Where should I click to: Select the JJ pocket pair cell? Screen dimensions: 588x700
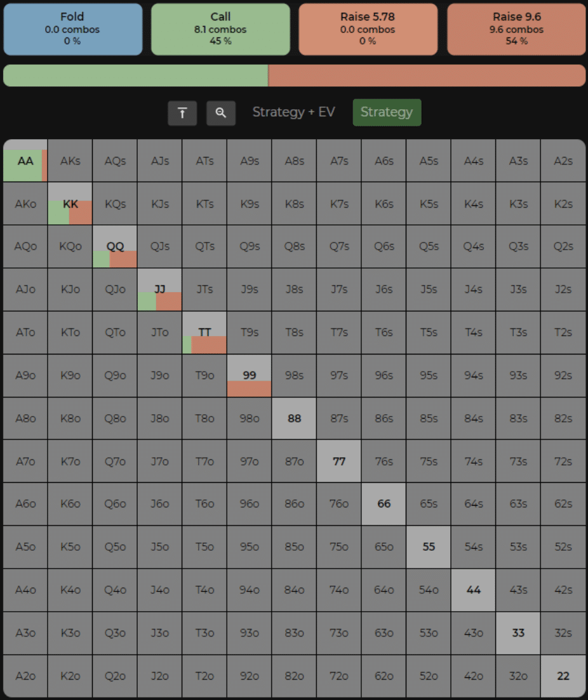coord(160,289)
